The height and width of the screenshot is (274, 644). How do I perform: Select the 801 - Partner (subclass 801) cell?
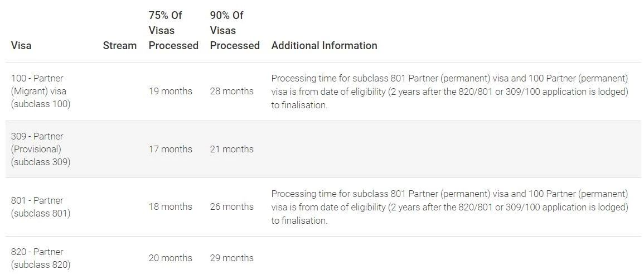(x=41, y=206)
